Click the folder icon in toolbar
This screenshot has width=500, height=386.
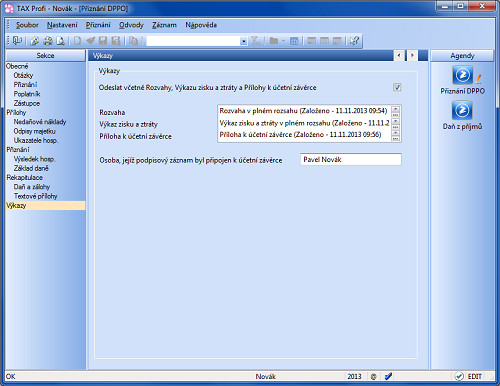274,41
